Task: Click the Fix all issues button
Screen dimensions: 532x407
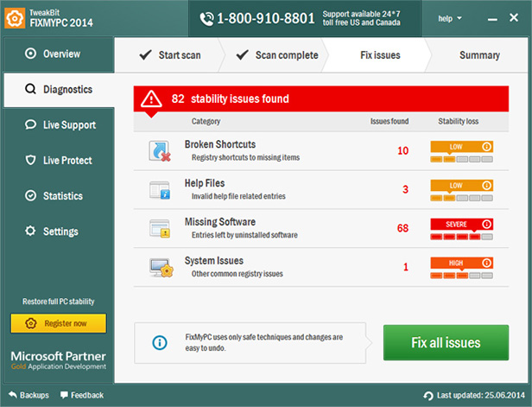Action: coord(446,342)
